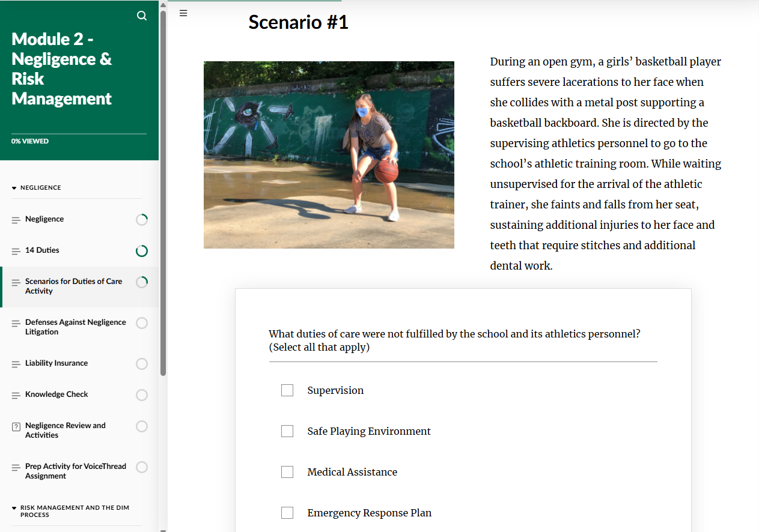
Task: Click the progress ring beside Negligence lesson
Action: [x=142, y=219]
